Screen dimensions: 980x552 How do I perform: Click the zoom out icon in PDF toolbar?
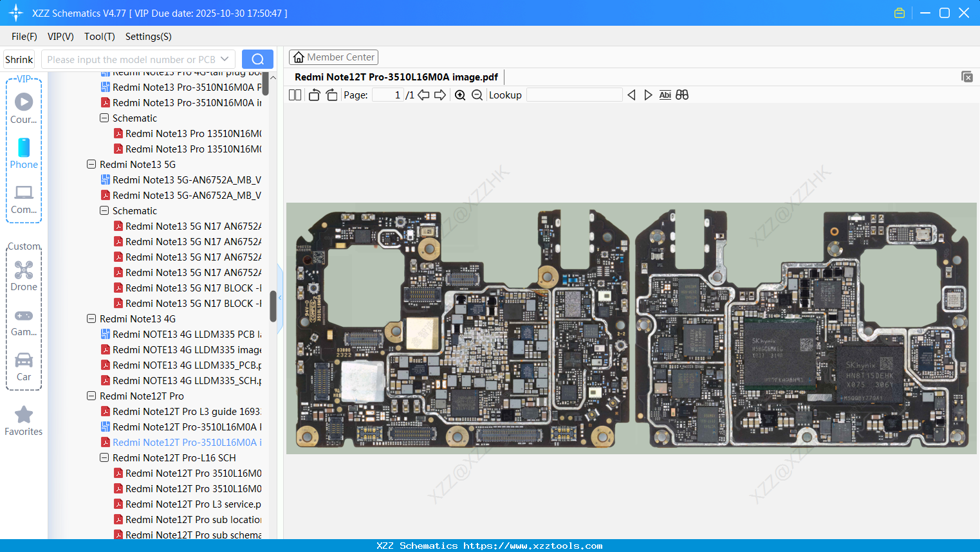[x=477, y=95]
